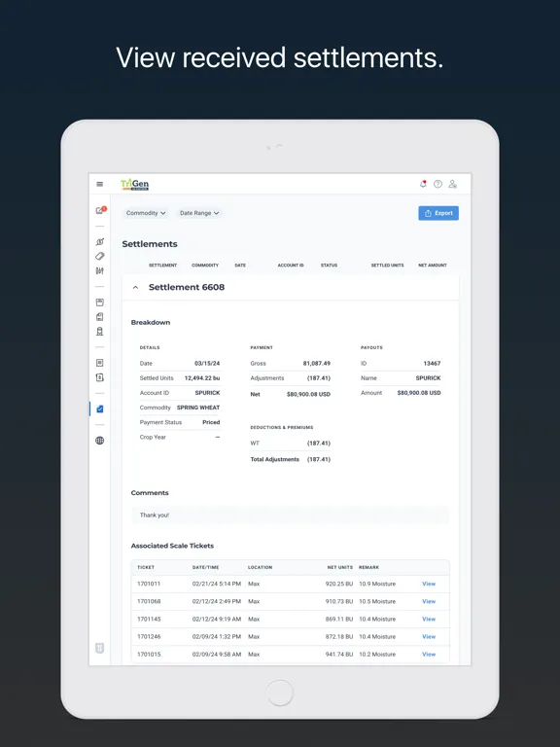
Task: Click the Gross value 81,087.49
Action: pos(317,363)
